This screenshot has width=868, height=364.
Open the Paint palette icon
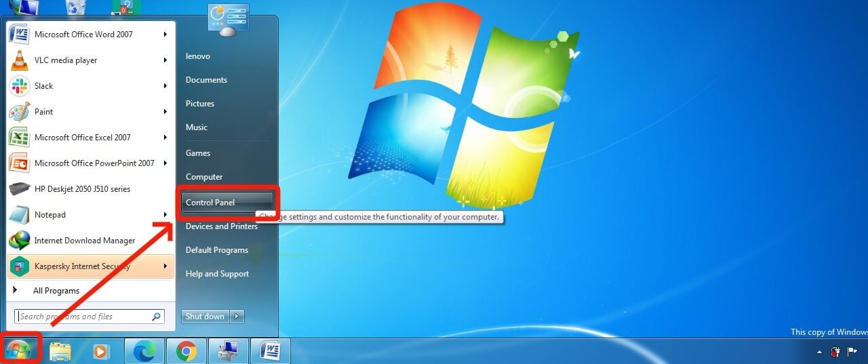20,111
